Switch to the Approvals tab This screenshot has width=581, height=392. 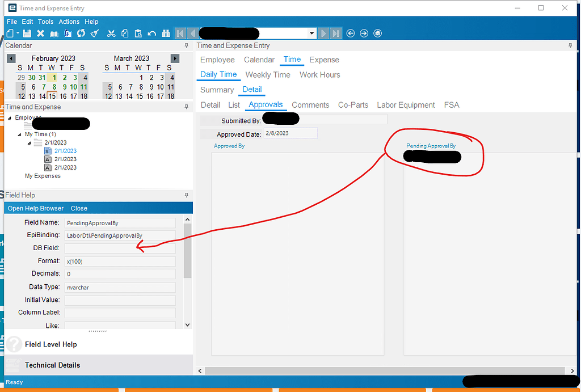pos(265,104)
